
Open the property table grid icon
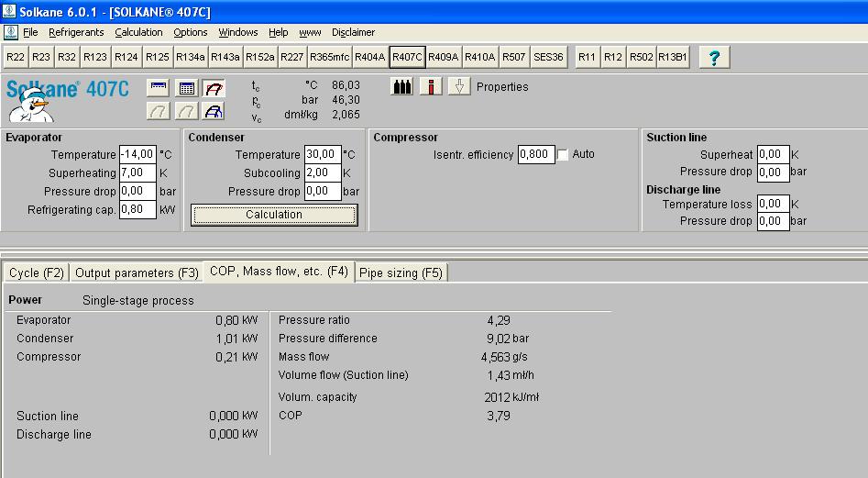(x=187, y=87)
